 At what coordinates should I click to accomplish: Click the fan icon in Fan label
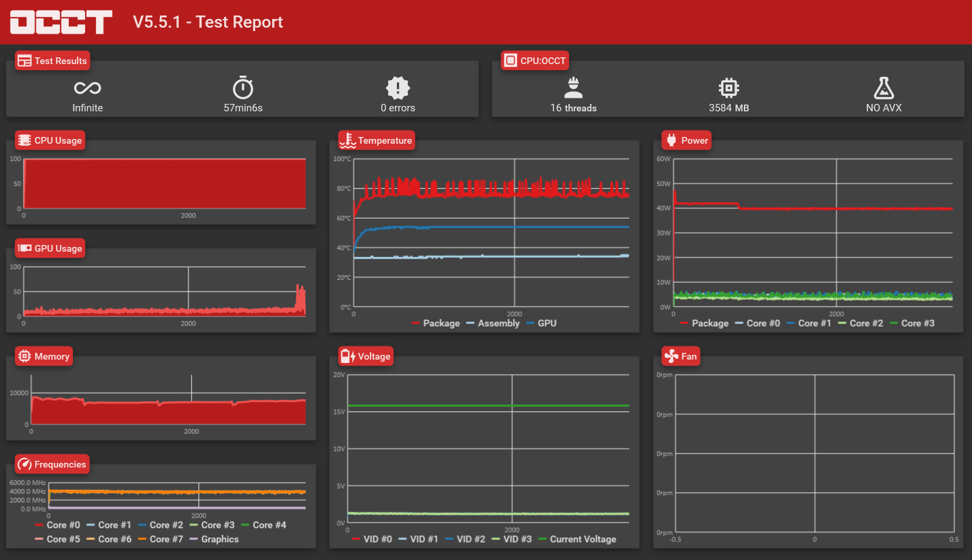671,356
